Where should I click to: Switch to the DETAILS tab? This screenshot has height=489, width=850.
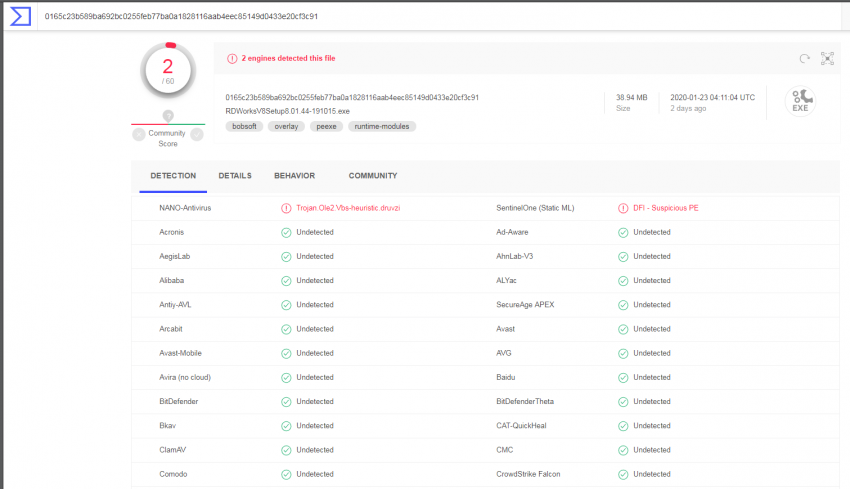235,176
